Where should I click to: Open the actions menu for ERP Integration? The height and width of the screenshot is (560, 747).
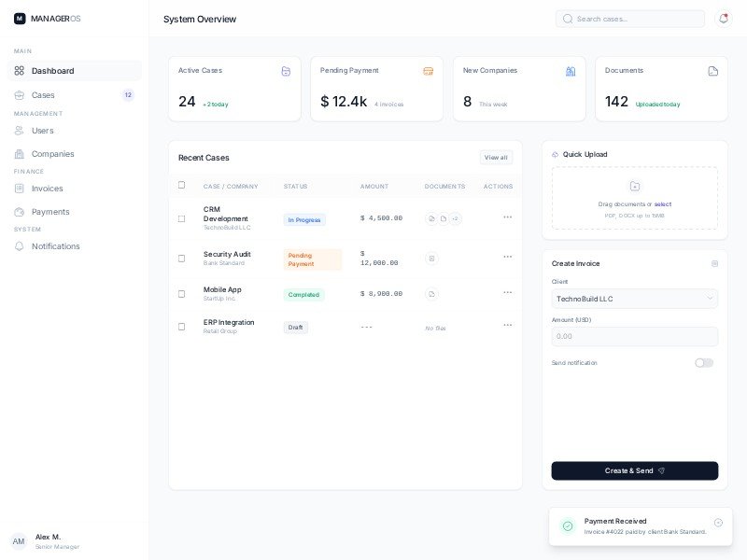tap(508, 325)
